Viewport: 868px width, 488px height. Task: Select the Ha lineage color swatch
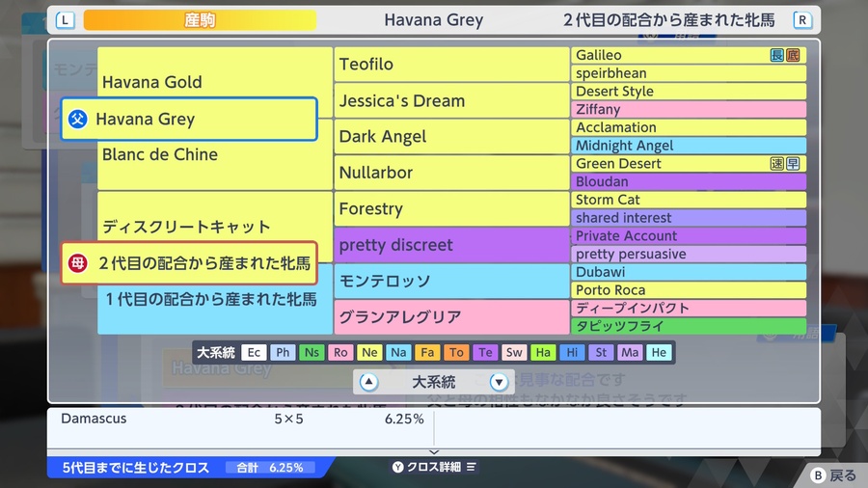point(543,352)
